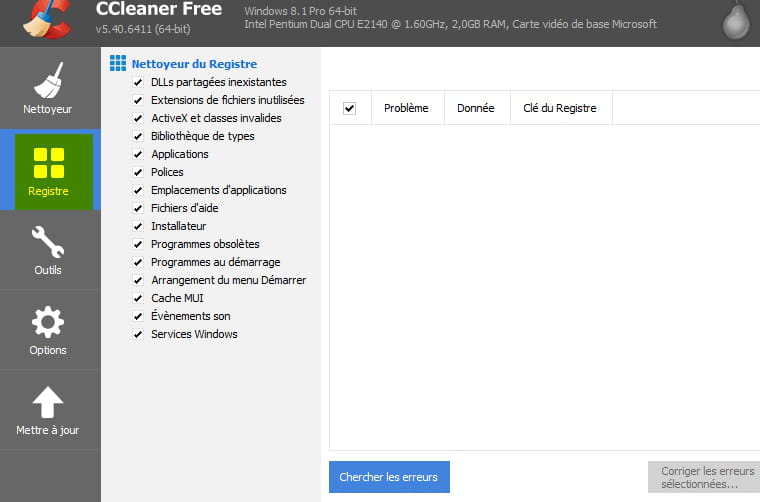Toggle the Applications checkbox

(x=138, y=154)
